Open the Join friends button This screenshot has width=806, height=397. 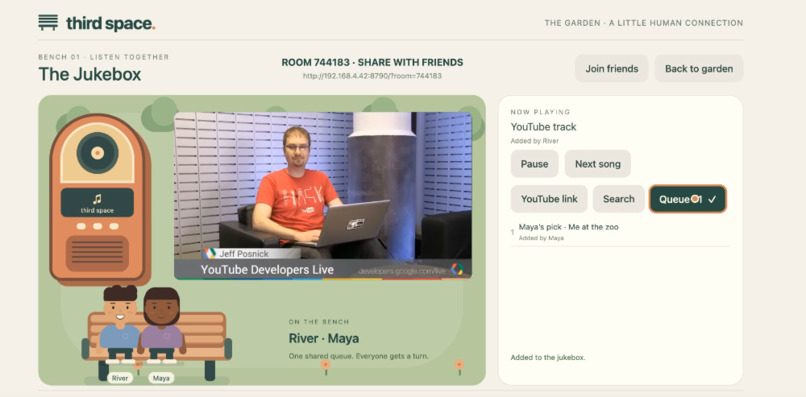[612, 68]
